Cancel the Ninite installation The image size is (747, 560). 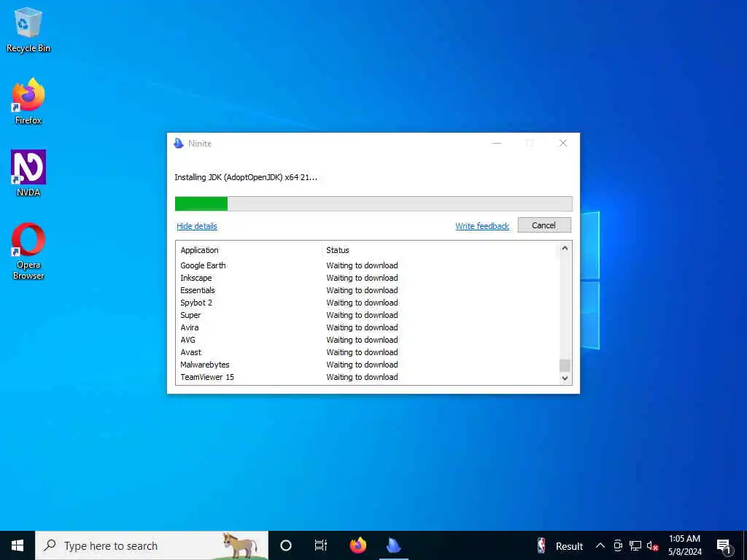point(544,225)
